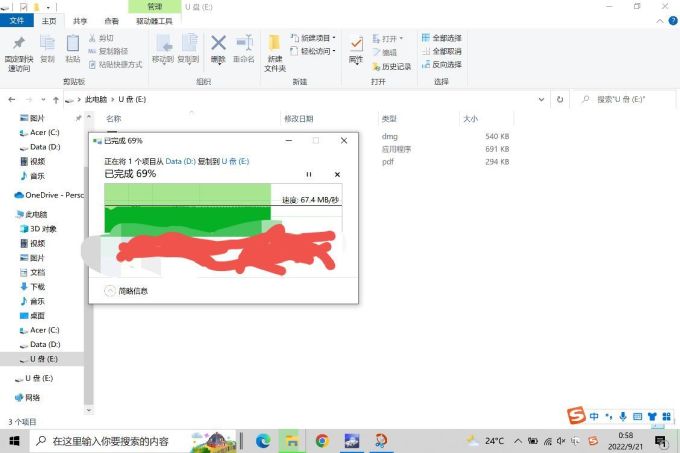Click the 粘贴 paste icon

point(72,43)
